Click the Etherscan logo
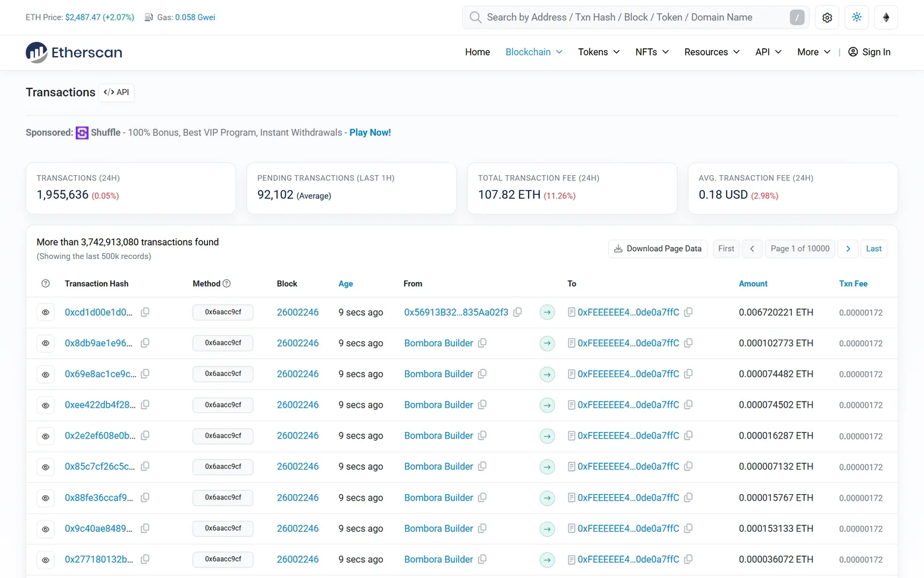Image resolution: width=924 pixels, height=578 pixels. (x=74, y=52)
